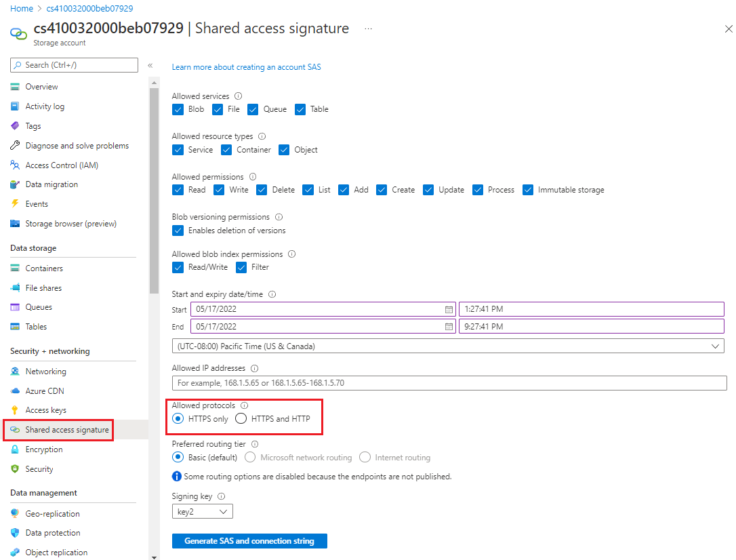
Task: Click the Storage browser (preview) icon
Action: click(15, 224)
